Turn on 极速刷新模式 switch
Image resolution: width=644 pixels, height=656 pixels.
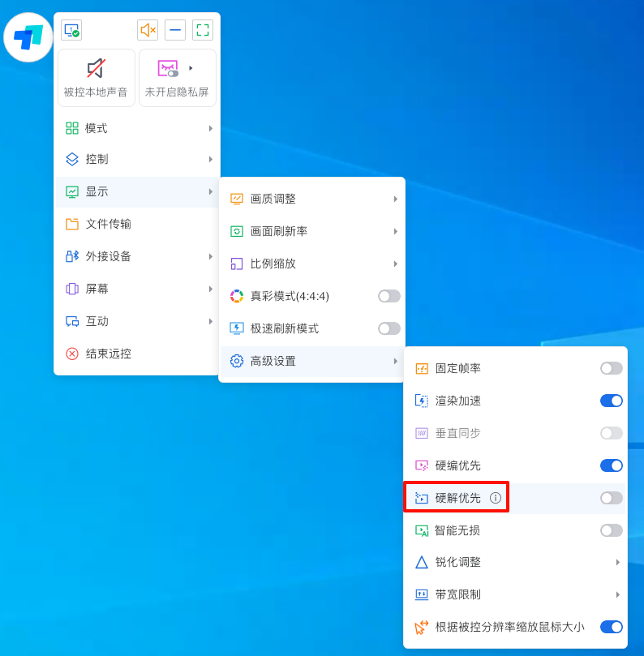(389, 328)
